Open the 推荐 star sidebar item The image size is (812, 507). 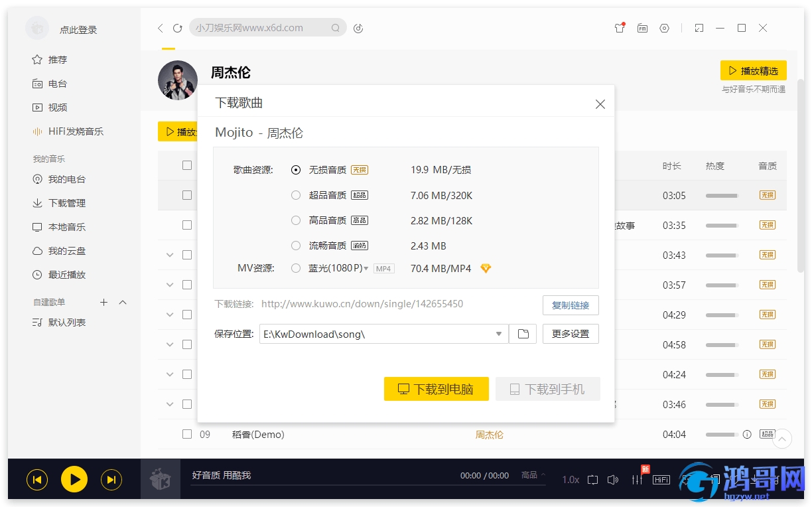tap(50, 60)
